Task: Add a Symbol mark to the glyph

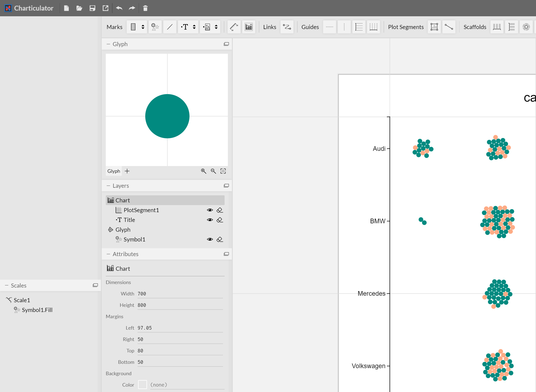Action: 155,27
